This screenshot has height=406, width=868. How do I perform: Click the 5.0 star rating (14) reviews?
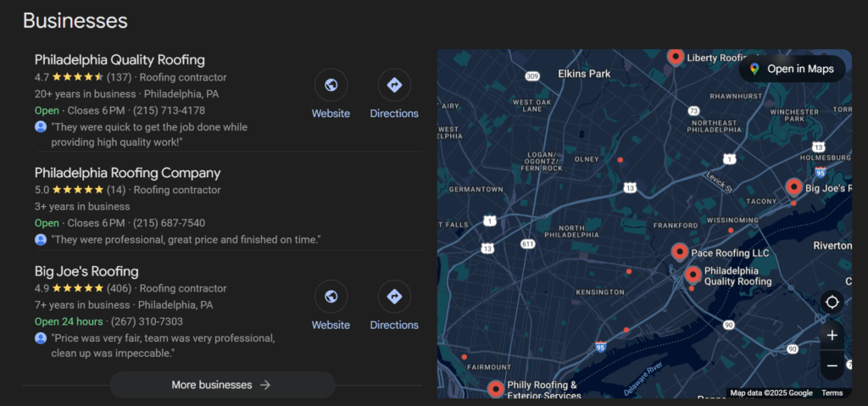tap(80, 190)
